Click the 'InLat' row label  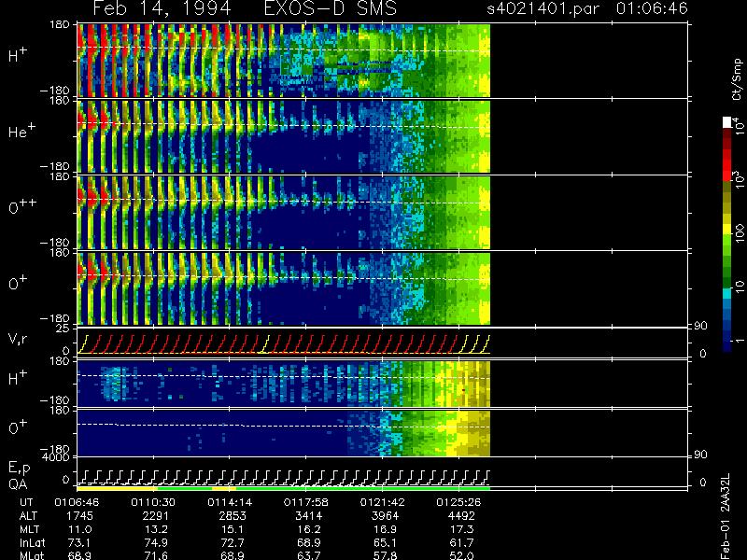pyautogui.click(x=33, y=543)
